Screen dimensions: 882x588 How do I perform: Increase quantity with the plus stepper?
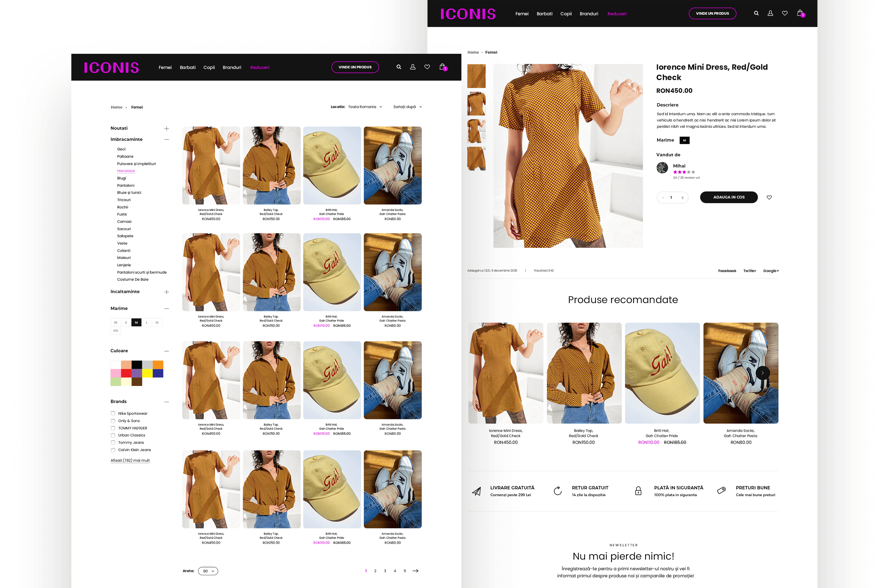682,198
